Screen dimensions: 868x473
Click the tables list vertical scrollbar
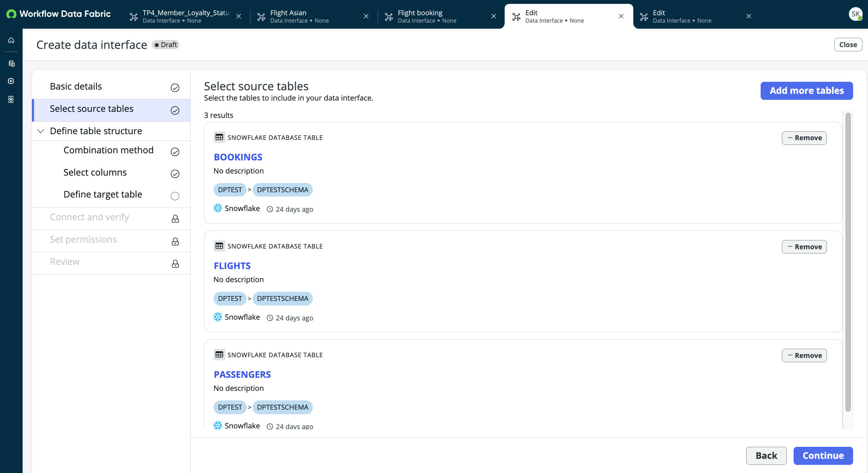coord(848,262)
